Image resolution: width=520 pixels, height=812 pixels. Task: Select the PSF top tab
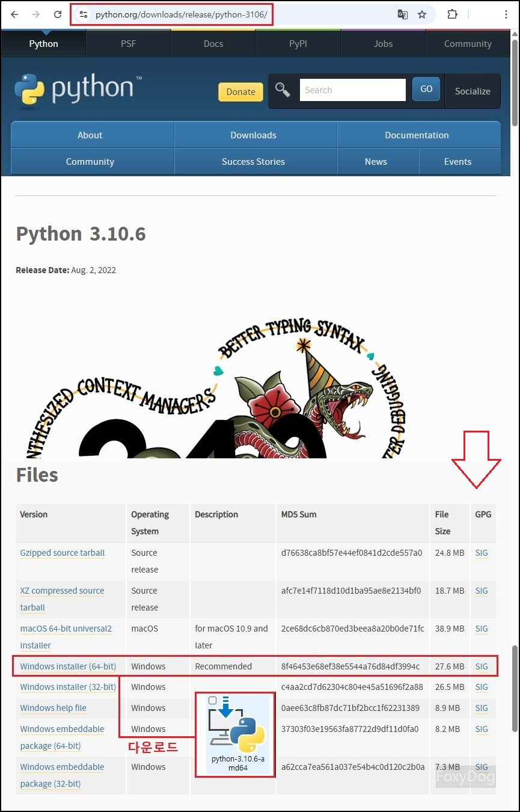coord(128,44)
